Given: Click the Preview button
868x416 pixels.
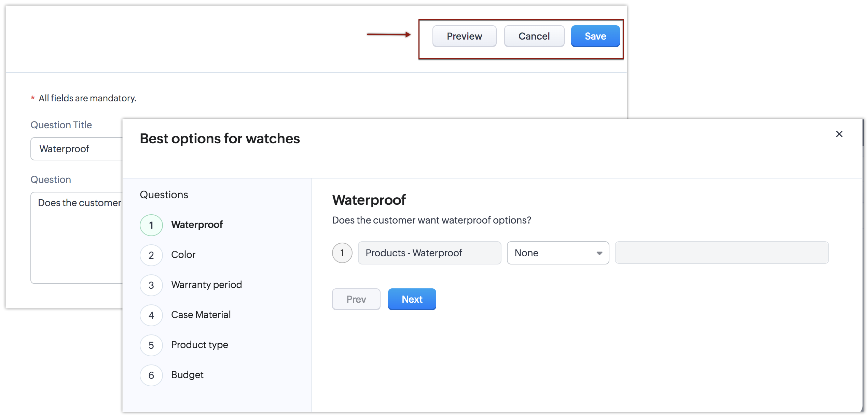Looking at the screenshot, I should pyautogui.click(x=464, y=36).
